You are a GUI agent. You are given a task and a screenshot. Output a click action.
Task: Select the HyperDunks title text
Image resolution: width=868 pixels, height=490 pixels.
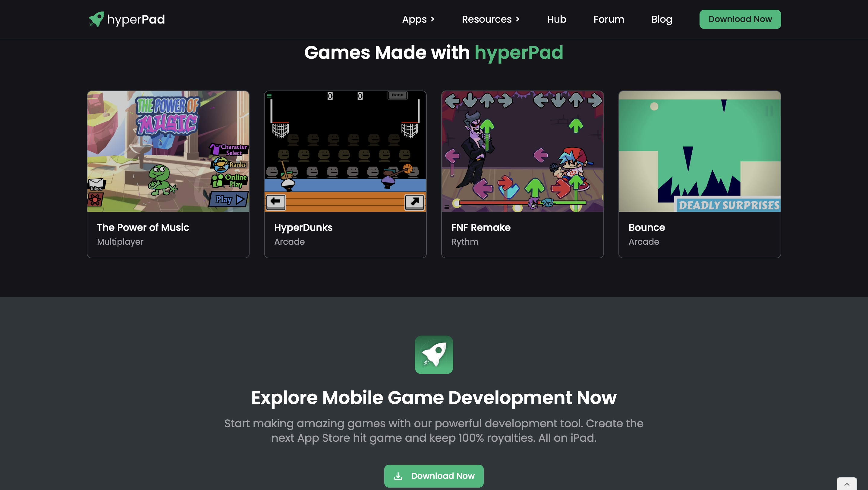coord(303,227)
